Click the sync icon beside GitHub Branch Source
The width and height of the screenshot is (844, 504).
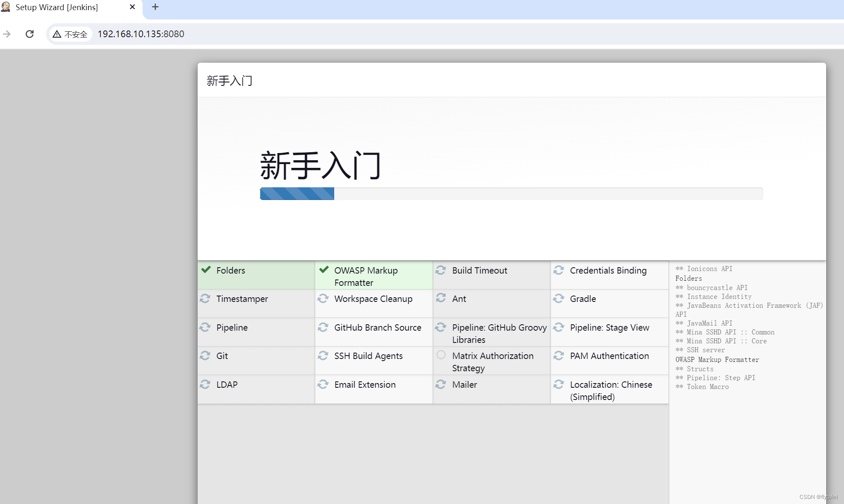coord(323,327)
